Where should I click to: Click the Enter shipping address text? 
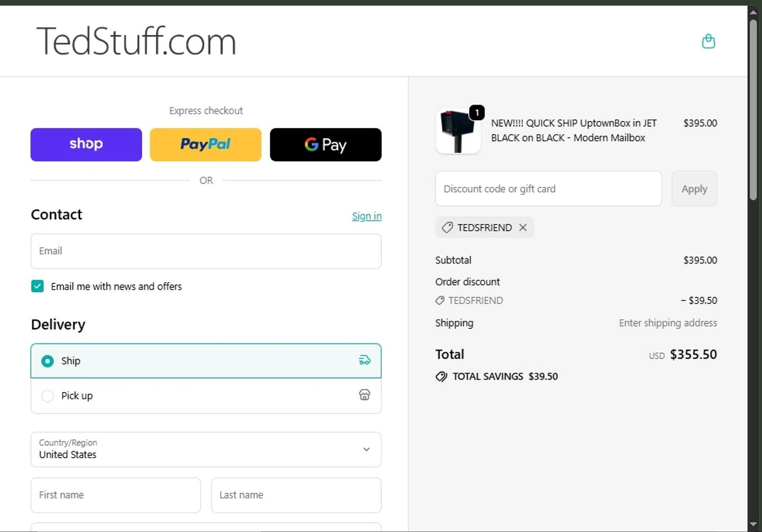click(668, 323)
